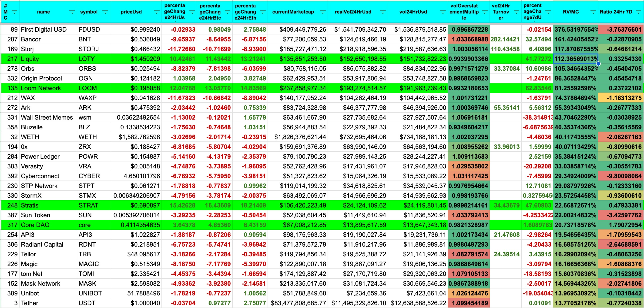This screenshot has width=644, height=308.
Task: Click the Ratio 24Hr 7D filter icon
Action: pyautogui.click(x=638, y=12)
